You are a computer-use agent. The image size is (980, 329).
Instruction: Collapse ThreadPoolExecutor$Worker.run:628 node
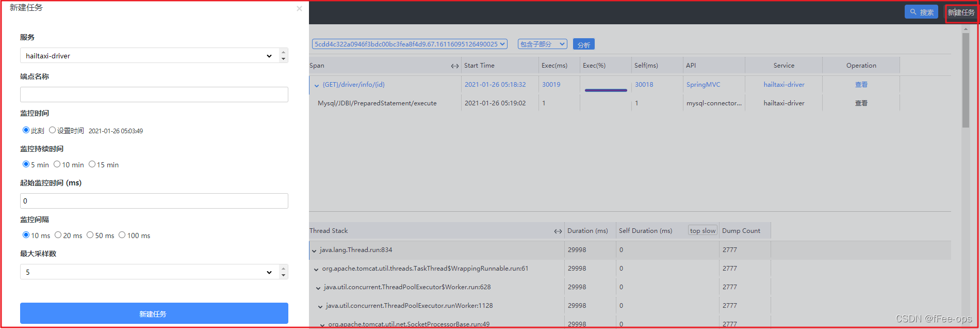point(318,288)
